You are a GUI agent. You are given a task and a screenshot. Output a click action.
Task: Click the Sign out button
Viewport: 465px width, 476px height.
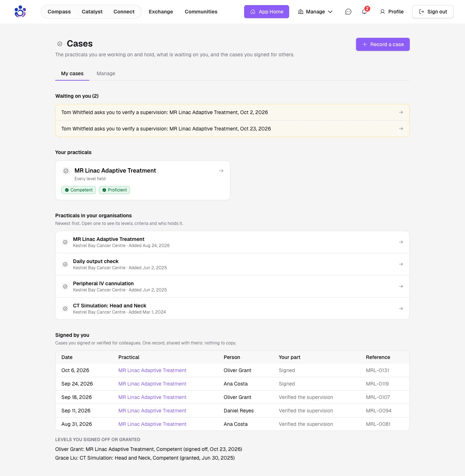[x=433, y=12]
